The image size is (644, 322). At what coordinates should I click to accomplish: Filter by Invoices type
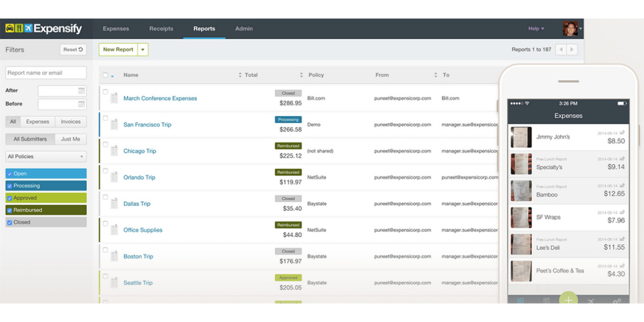pyautogui.click(x=71, y=122)
